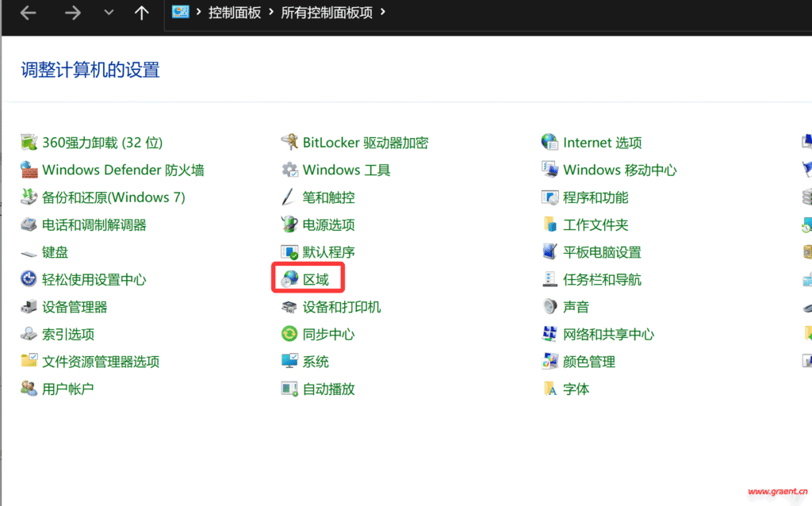Go back using the left arrow button
Viewport: 812px width, 506px height.
[29, 13]
